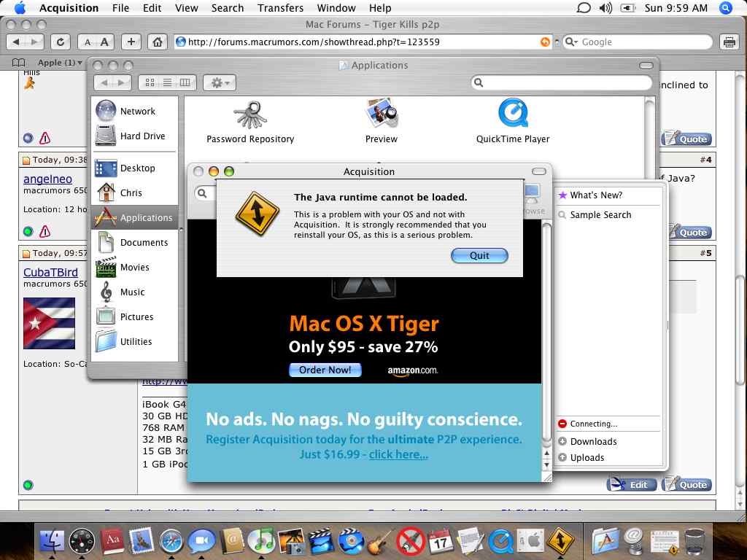Image resolution: width=747 pixels, height=560 pixels.
Task: Open GarageBand guitar icon in the Dock
Action: [x=381, y=542]
